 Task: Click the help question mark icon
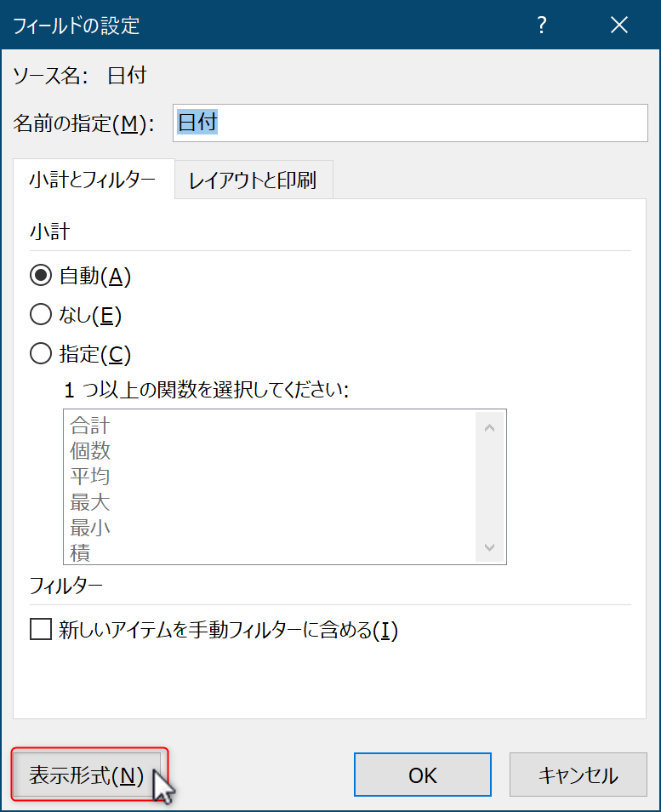pyautogui.click(x=541, y=25)
